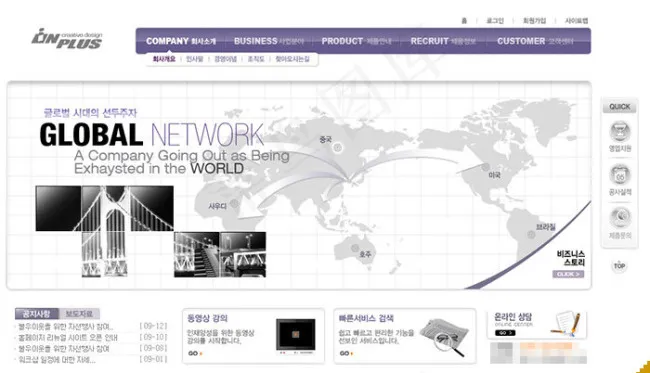Select the CUSTOMER menu item
Image resolution: width=650 pixels, height=373 pixels.
point(535,41)
